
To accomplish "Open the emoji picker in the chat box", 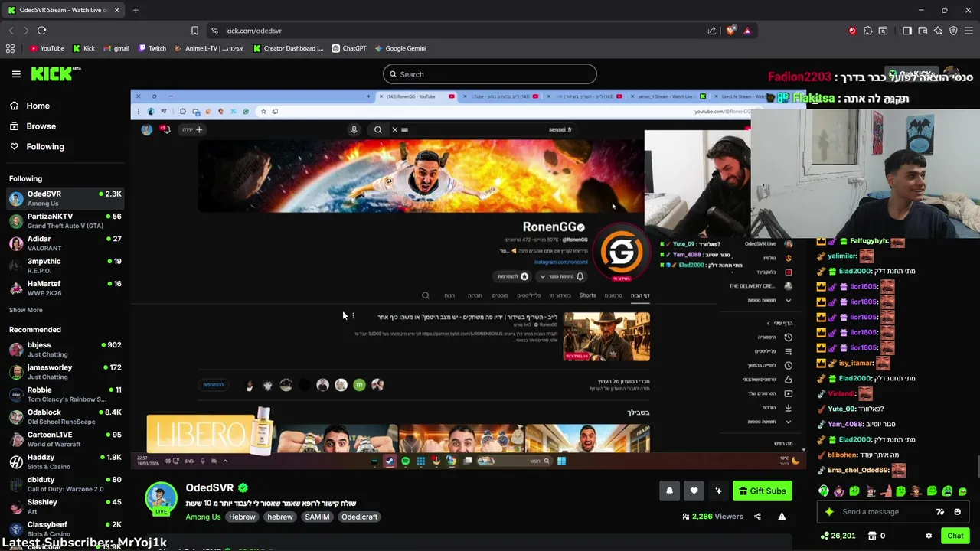I will coord(957,512).
